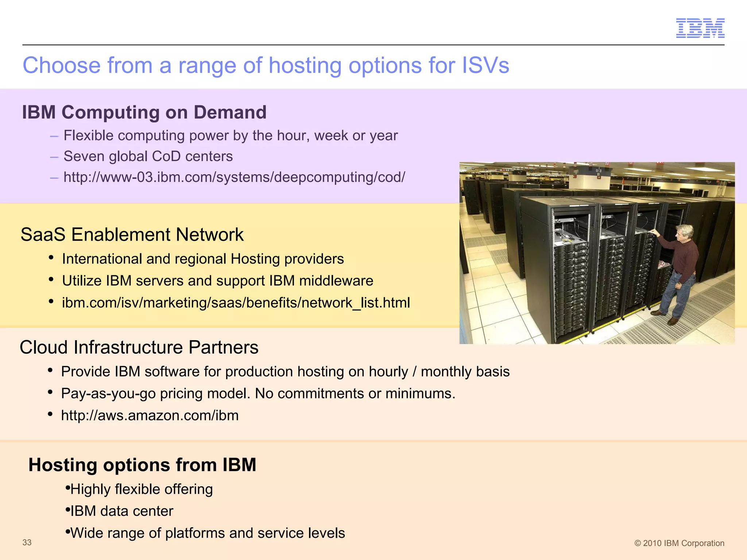Click the IBM logo in the header

click(x=700, y=28)
